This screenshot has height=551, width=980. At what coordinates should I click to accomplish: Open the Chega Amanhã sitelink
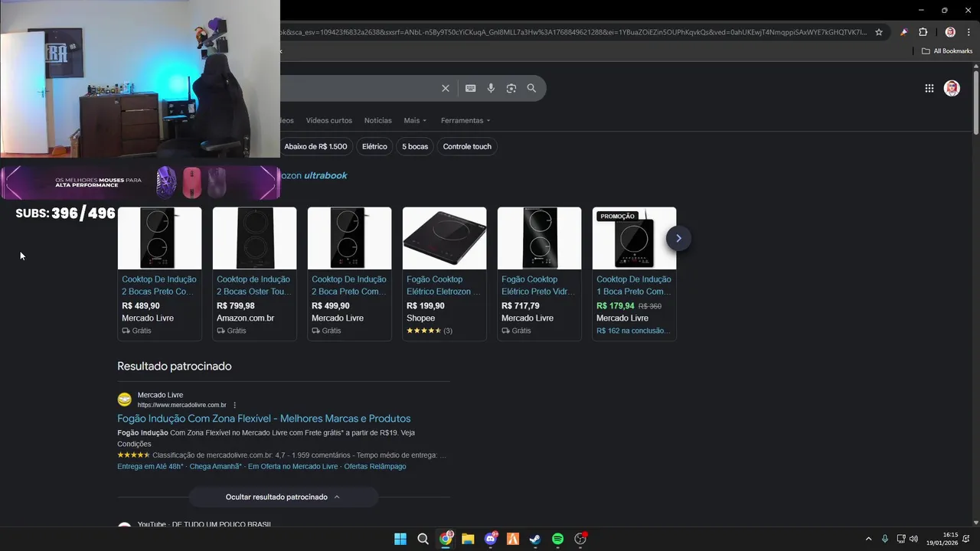(216, 466)
